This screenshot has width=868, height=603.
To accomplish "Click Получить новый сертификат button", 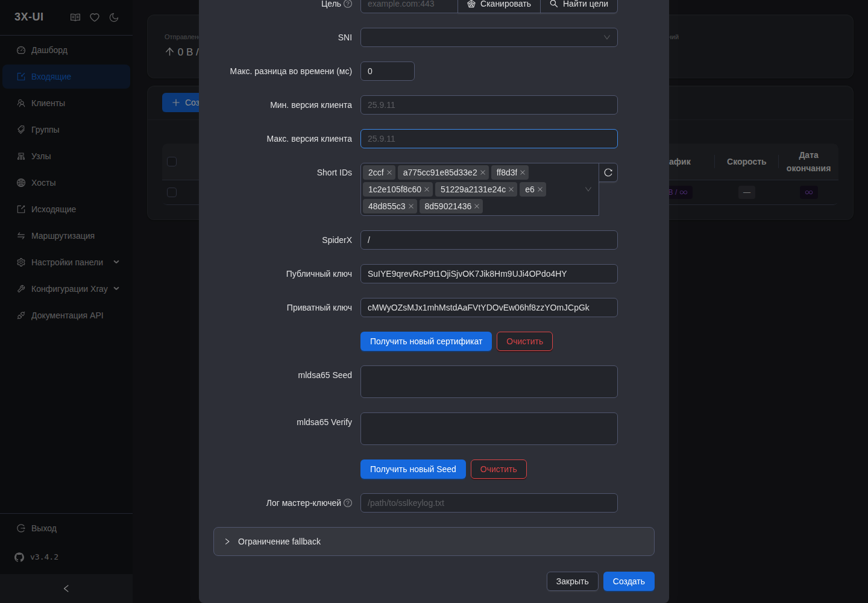I will [x=426, y=341].
